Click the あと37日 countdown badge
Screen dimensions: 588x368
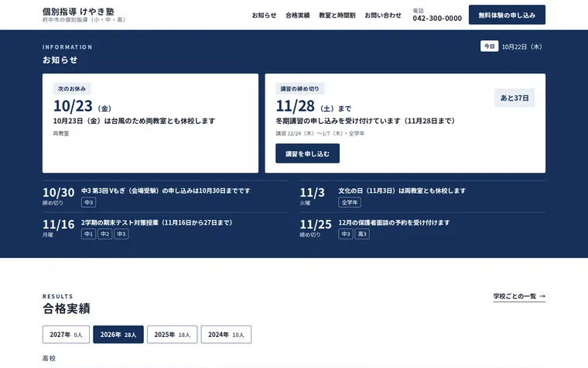[514, 98]
